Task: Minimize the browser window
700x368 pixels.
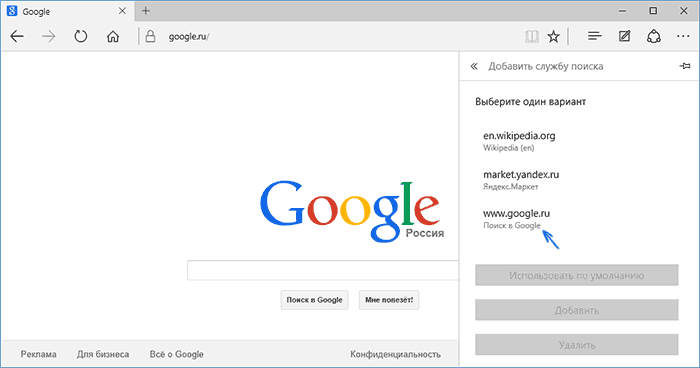Action: [x=622, y=11]
